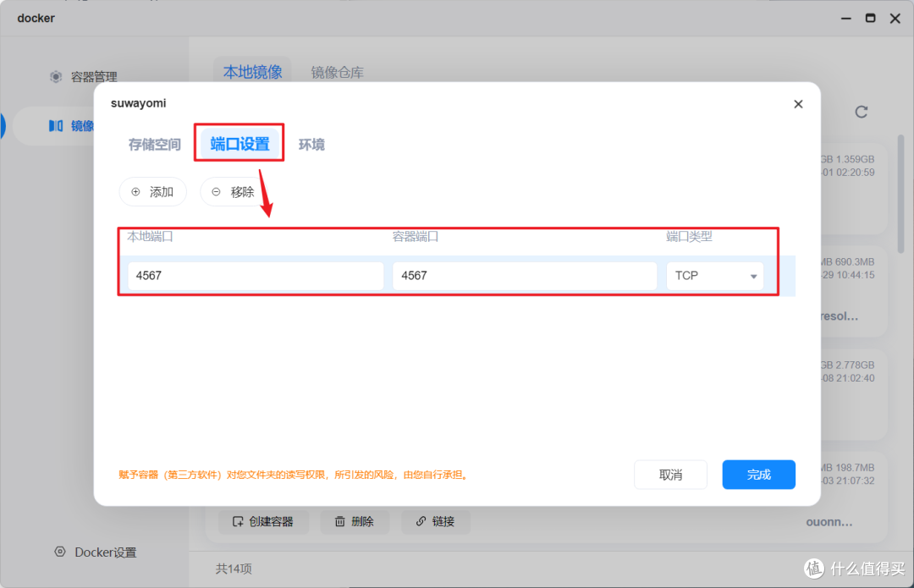Click the 删除 button
Image resolution: width=914 pixels, height=588 pixels.
[355, 521]
